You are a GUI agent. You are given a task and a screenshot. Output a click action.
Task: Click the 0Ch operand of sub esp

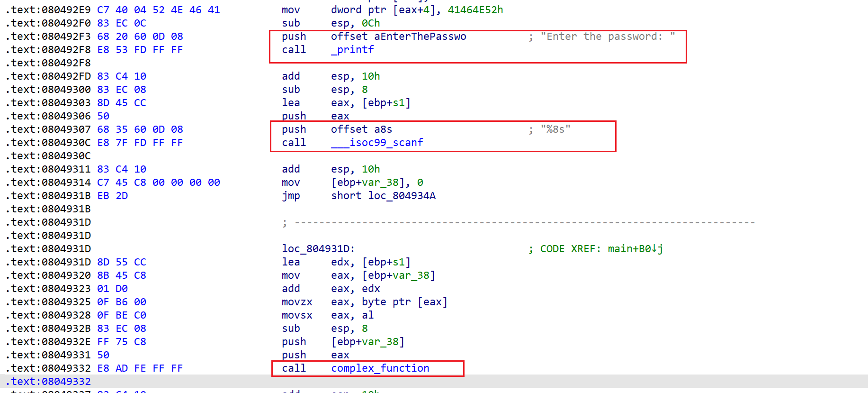pyautogui.click(x=370, y=23)
